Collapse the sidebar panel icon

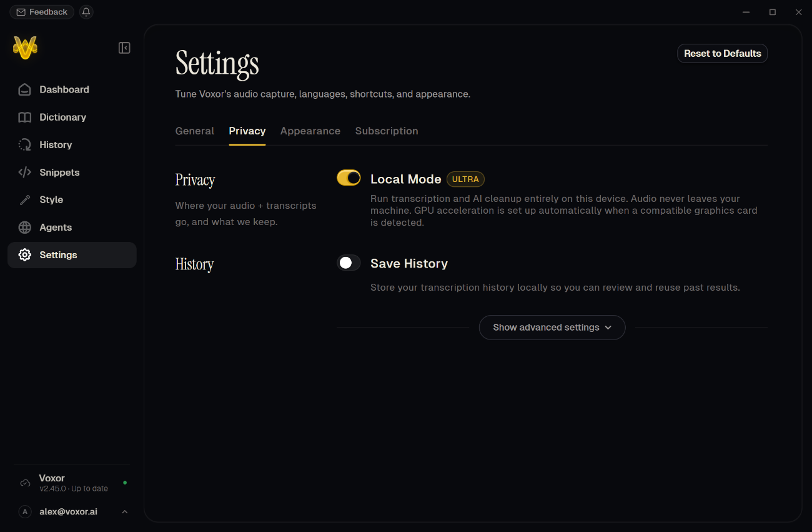coord(124,48)
